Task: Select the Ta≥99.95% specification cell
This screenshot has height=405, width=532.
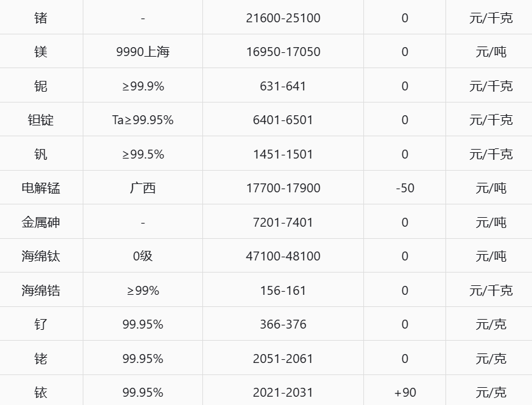Action: 143,120
